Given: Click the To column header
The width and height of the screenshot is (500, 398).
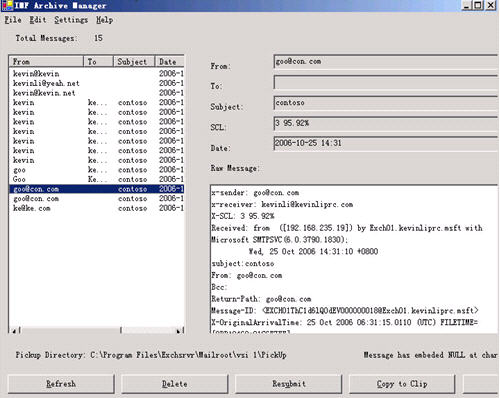Looking at the screenshot, I should pyautogui.click(x=98, y=62).
